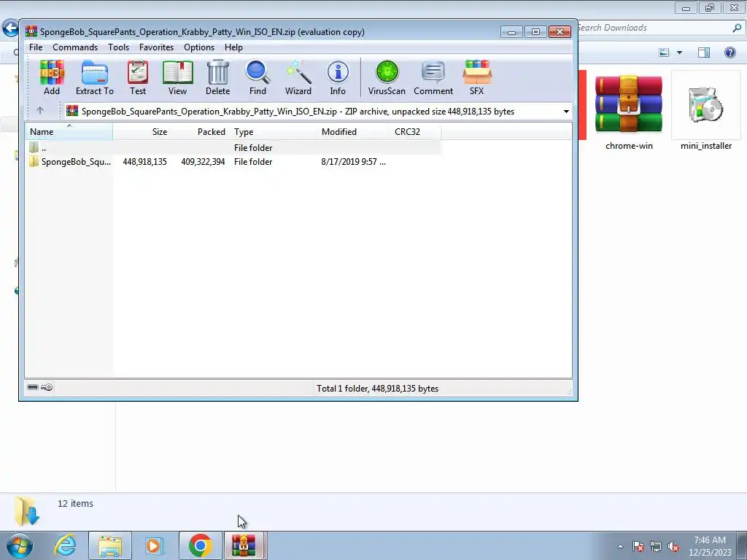The height and width of the screenshot is (560, 747).
Task: Launch the Wizard wand icon
Action: (298, 77)
